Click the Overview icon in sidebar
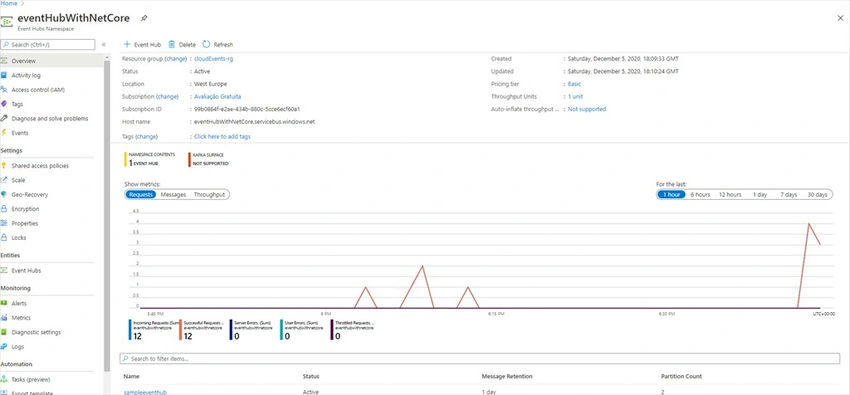 pos(4,61)
